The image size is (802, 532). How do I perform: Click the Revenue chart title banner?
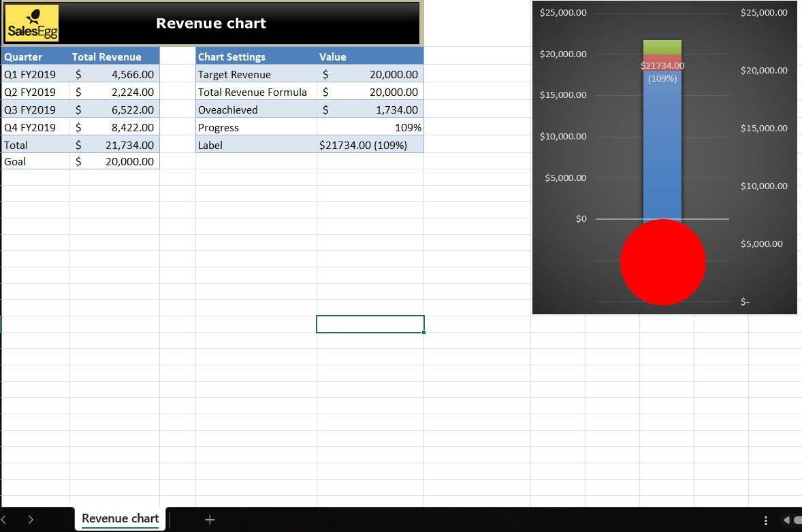click(x=211, y=23)
